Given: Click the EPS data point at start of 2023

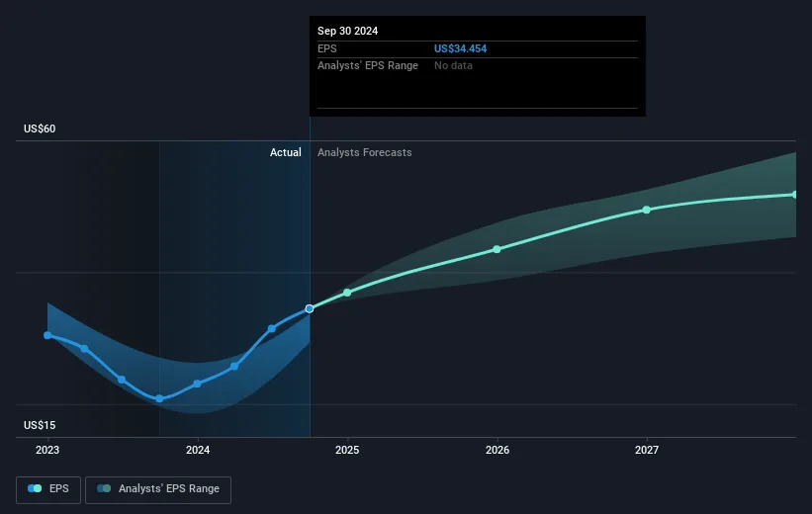Looking at the screenshot, I should [47, 334].
